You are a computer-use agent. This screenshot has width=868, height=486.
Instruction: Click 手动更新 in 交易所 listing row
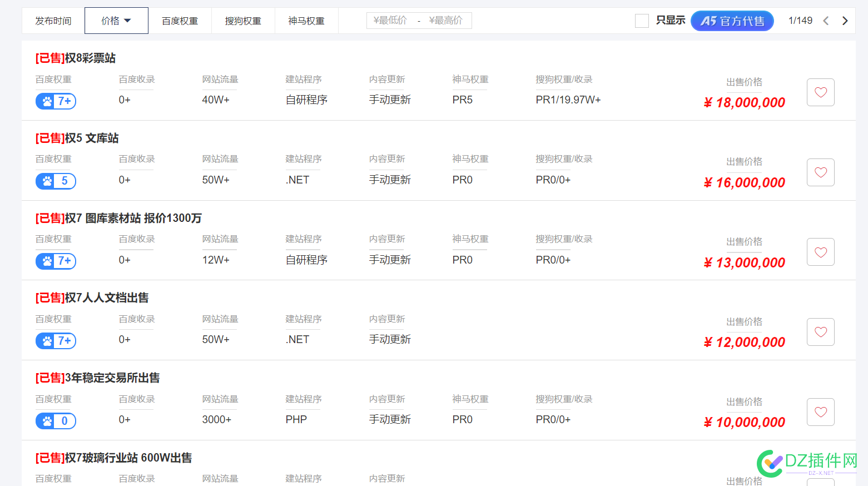point(390,419)
